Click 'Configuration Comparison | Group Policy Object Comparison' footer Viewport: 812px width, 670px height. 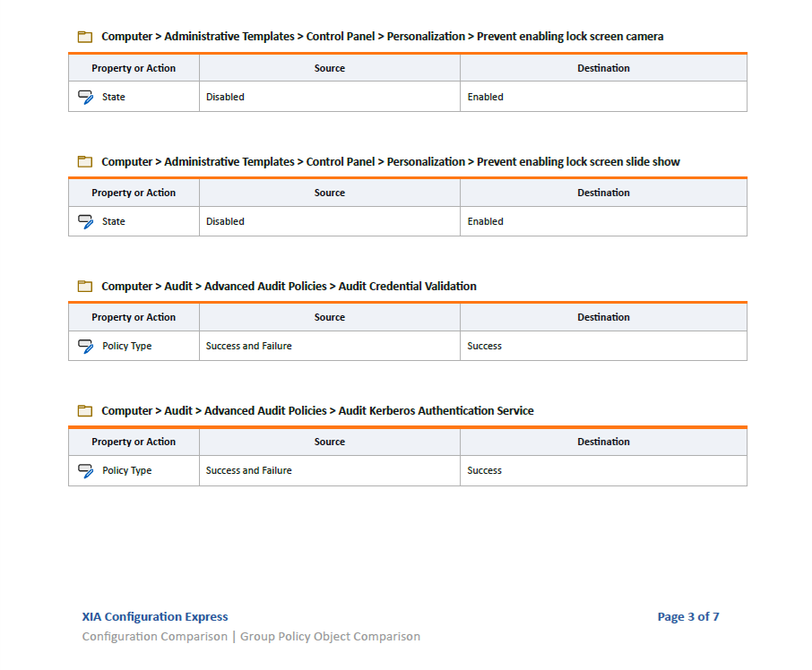pyautogui.click(x=251, y=636)
